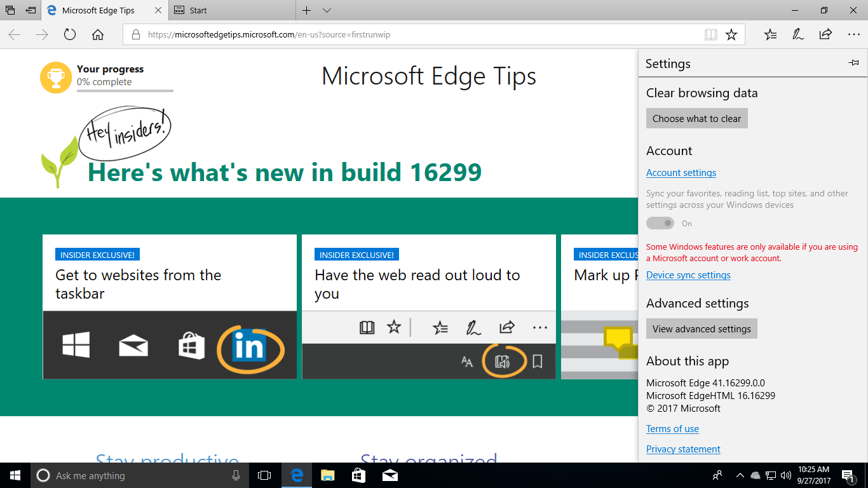The image size is (868, 488).
Task: Click Choose what to clear button
Action: tap(696, 118)
